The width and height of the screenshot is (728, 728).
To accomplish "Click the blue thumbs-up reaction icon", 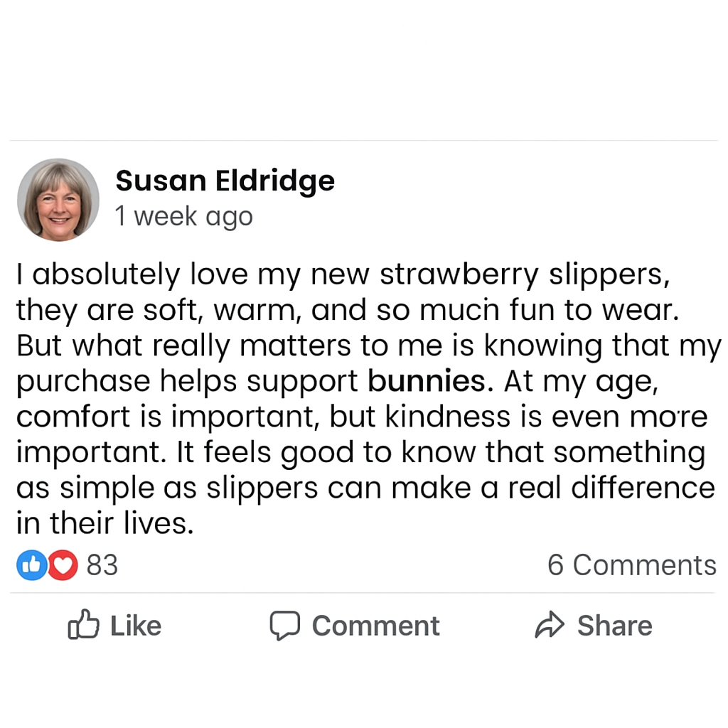I will click(x=31, y=565).
